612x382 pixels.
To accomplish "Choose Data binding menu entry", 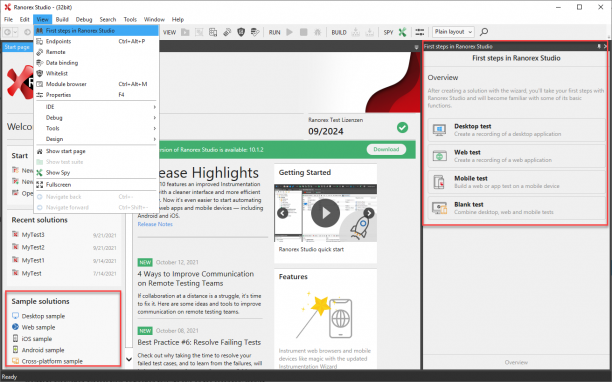I will tap(96, 63).
